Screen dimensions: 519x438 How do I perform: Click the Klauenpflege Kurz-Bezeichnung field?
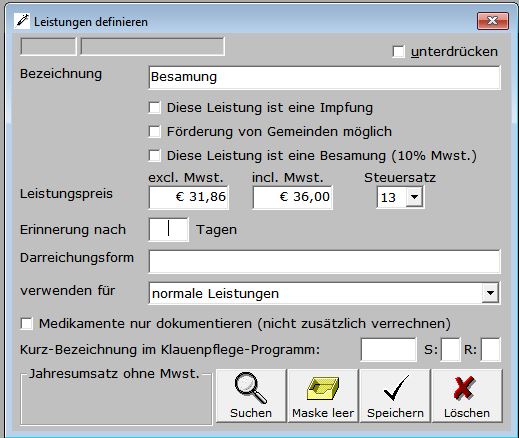(389, 350)
